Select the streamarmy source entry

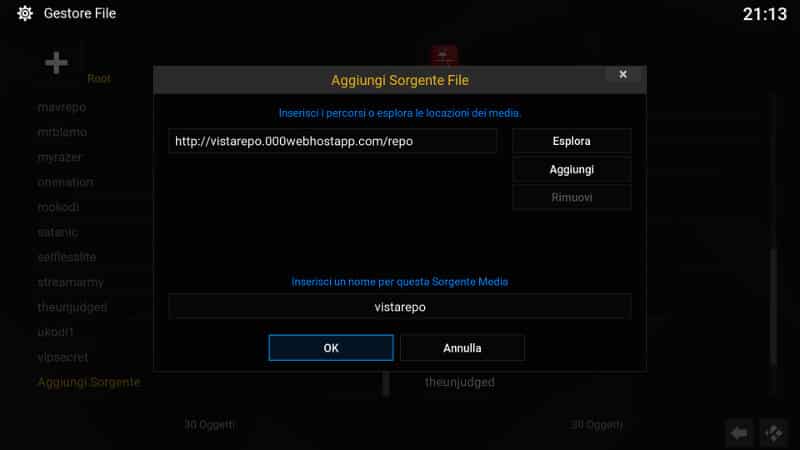70,282
